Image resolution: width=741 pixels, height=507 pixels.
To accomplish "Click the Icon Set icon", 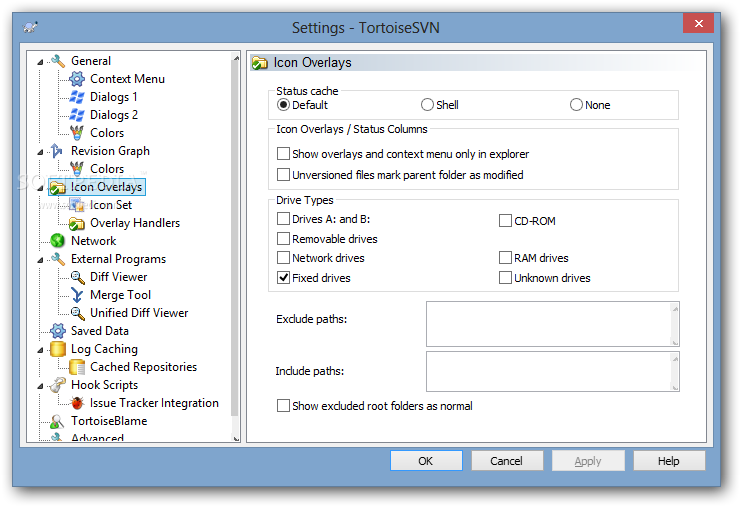I will 77,205.
